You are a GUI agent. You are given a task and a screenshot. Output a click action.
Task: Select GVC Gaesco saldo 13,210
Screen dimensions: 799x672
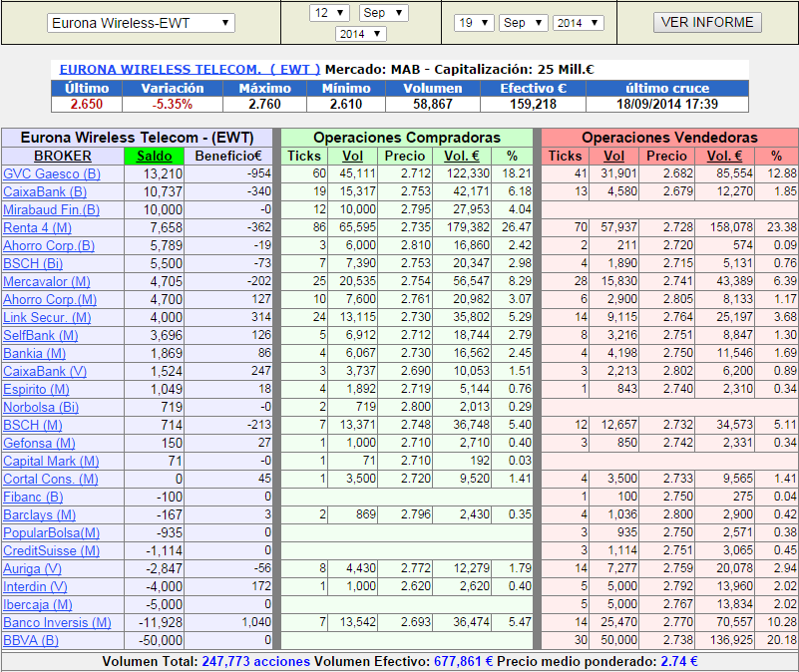(163, 173)
